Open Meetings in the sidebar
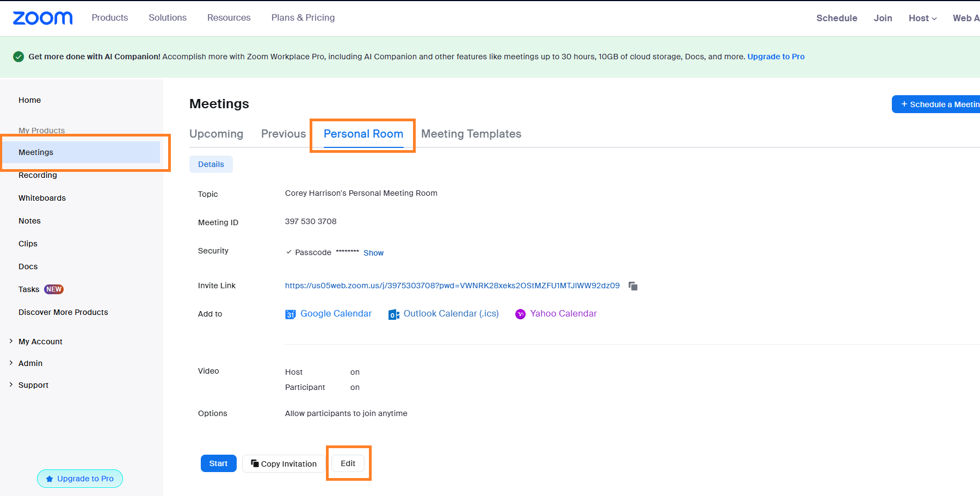The width and height of the screenshot is (980, 496). coord(82,152)
